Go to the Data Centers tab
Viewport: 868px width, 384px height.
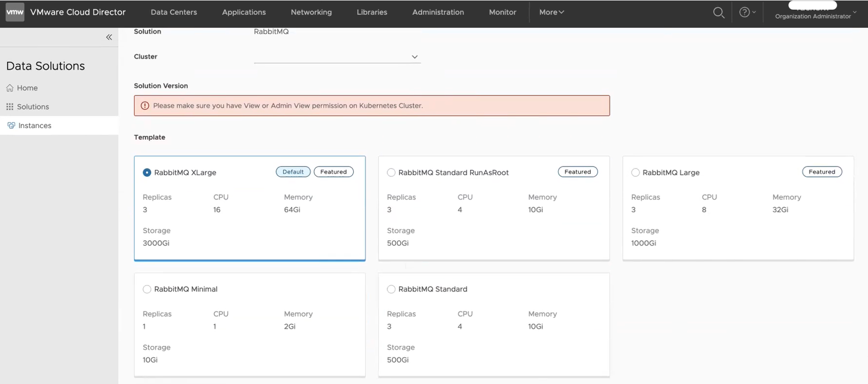coord(174,12)
